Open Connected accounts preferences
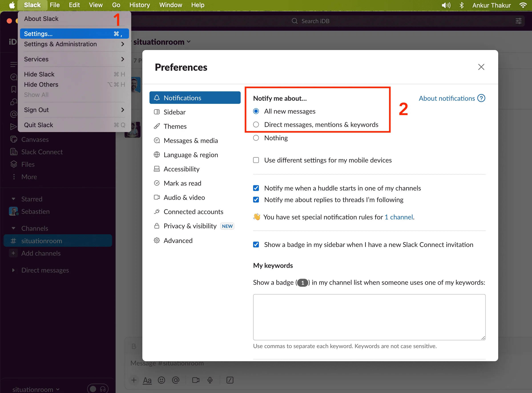The image size is (532, 393). point(194,211)
